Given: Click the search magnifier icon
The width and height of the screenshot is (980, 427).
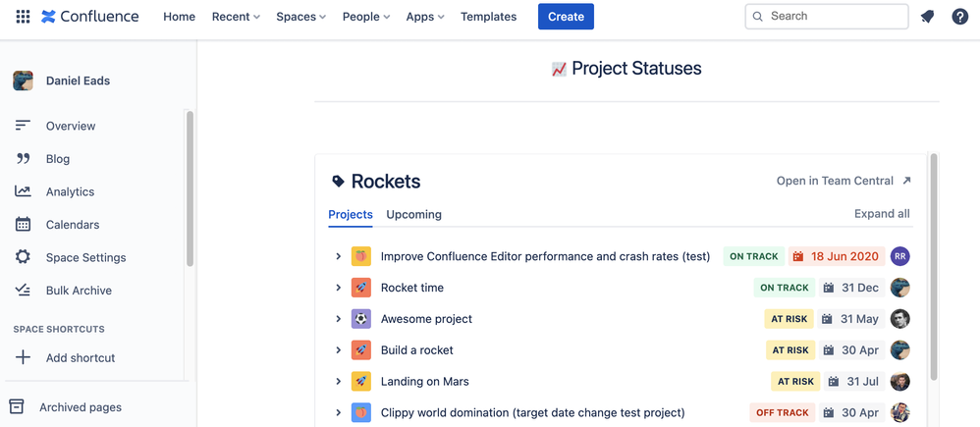Looking at the screenshot, I should pyautogui.click(x=757, y=17).
